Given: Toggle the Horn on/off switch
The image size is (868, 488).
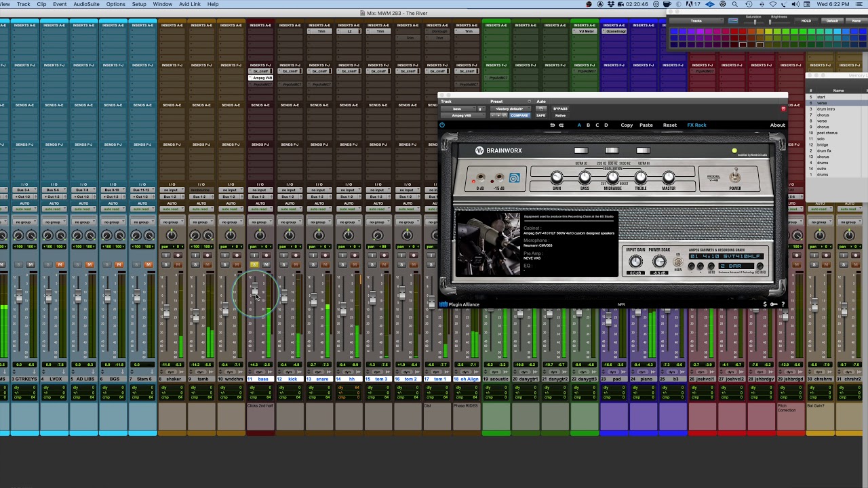Looking at the screenshot, I should point(677,262).
